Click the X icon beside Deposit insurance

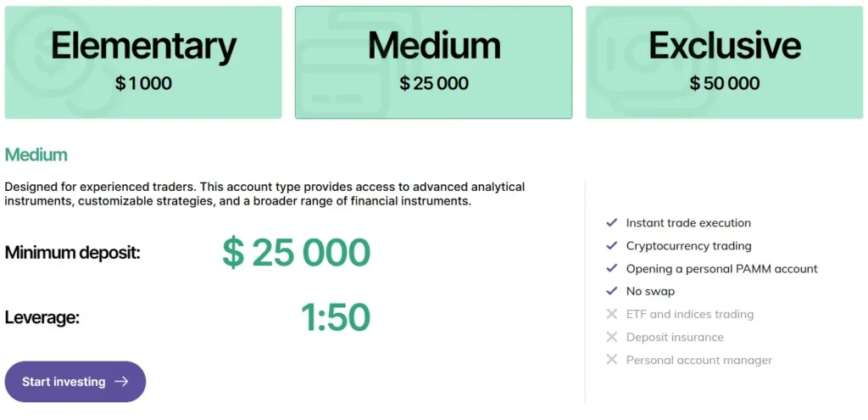coord(612,337)
